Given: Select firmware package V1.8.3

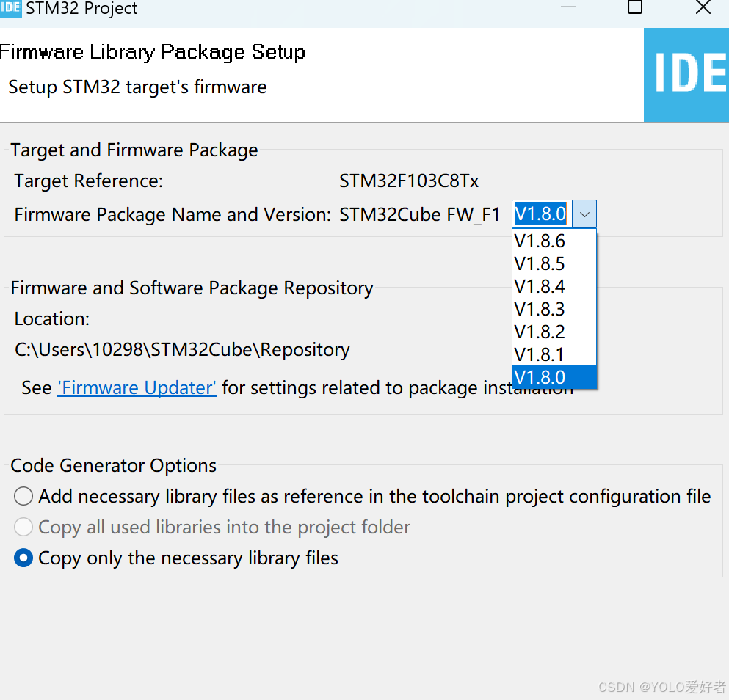Looking at the screenshot, I should coord(554,309).
